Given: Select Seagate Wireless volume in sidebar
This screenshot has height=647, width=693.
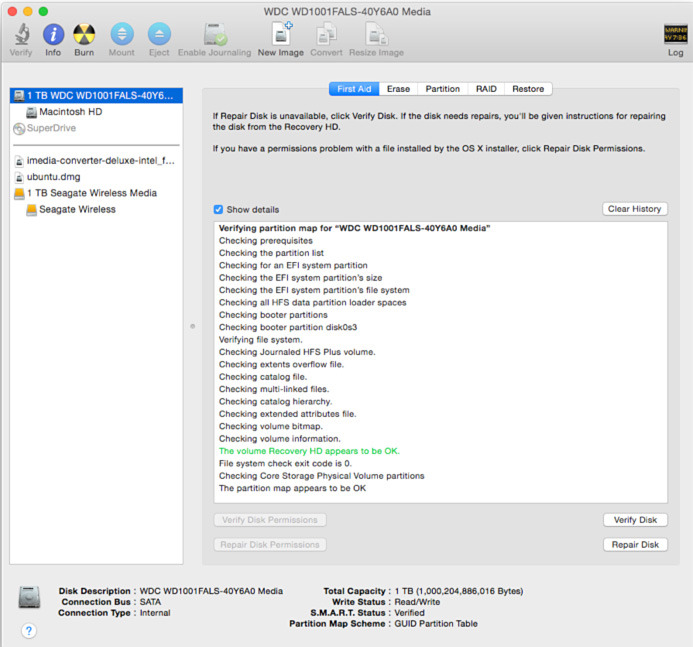Looking at the screenshot, I should point(96,209).
